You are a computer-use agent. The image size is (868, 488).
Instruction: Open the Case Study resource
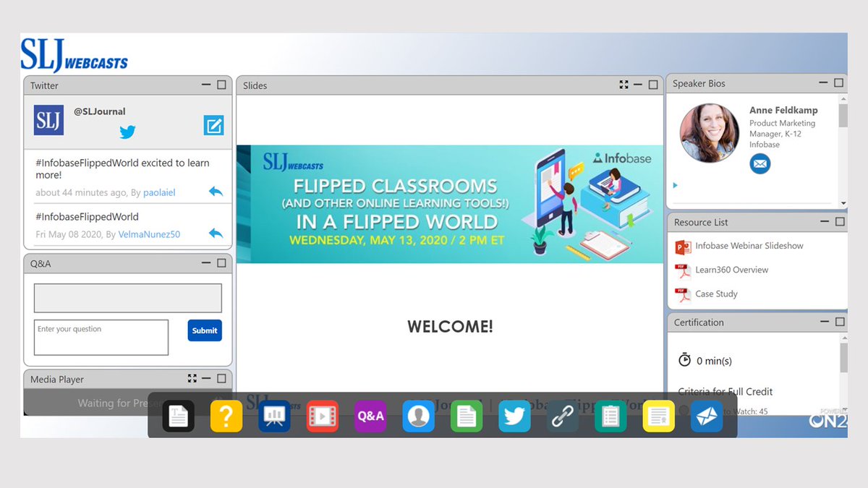tap(716, 294)
